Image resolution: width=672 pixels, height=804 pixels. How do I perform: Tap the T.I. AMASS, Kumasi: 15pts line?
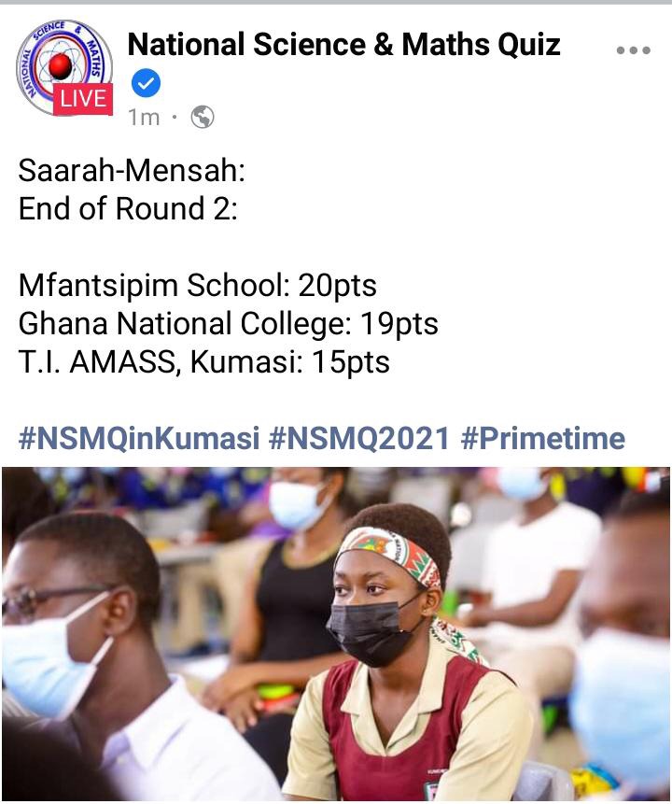[204, 362]
